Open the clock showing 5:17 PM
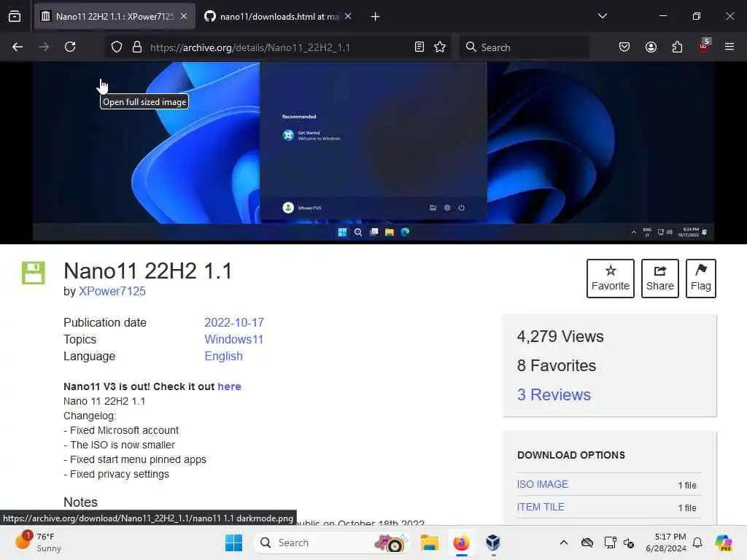This screenshot has width=747, height=560. click(665, 542)
